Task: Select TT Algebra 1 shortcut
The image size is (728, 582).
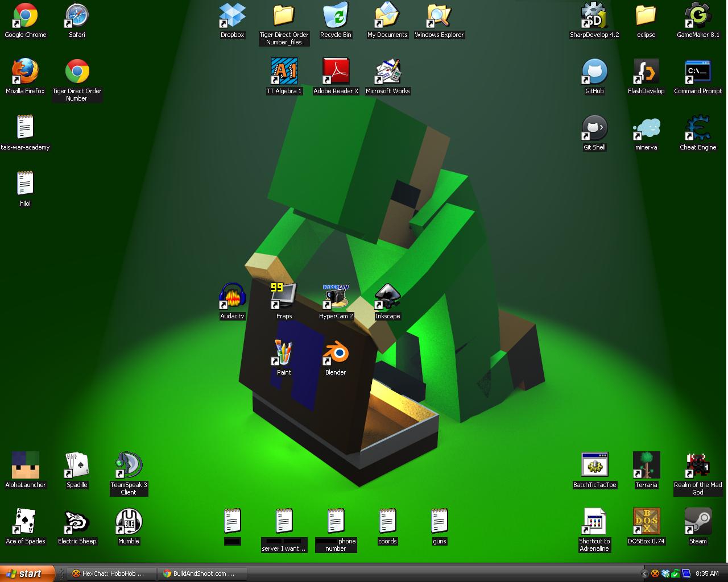Action: tap(284, 72)
